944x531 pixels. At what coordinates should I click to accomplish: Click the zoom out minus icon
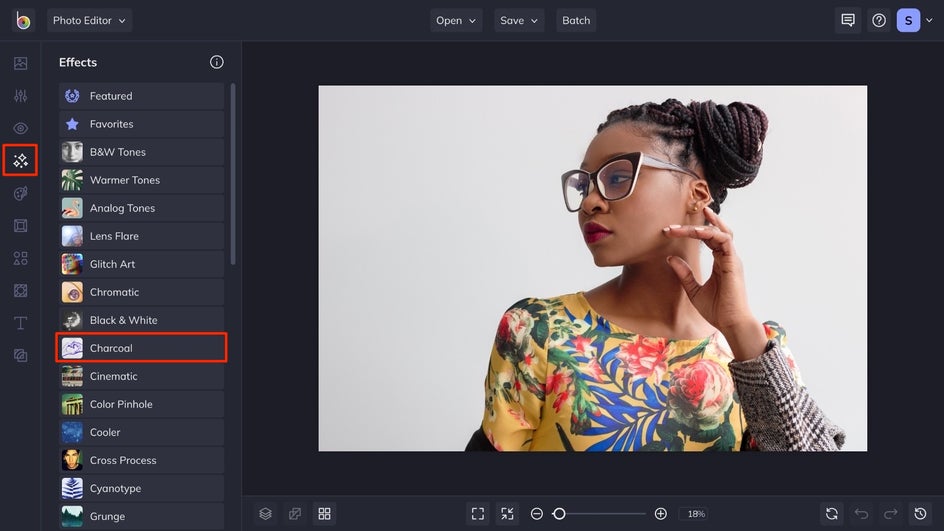click(536, 514)
